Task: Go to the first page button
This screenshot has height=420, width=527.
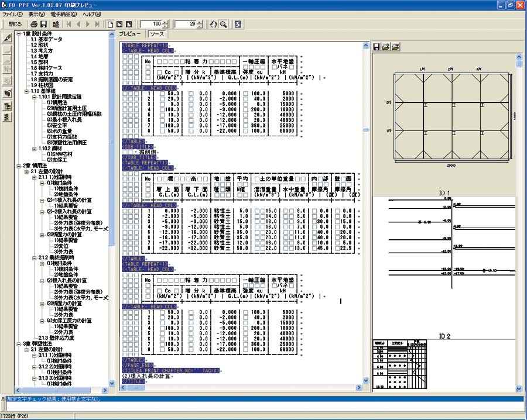Action: coord(69,24)
